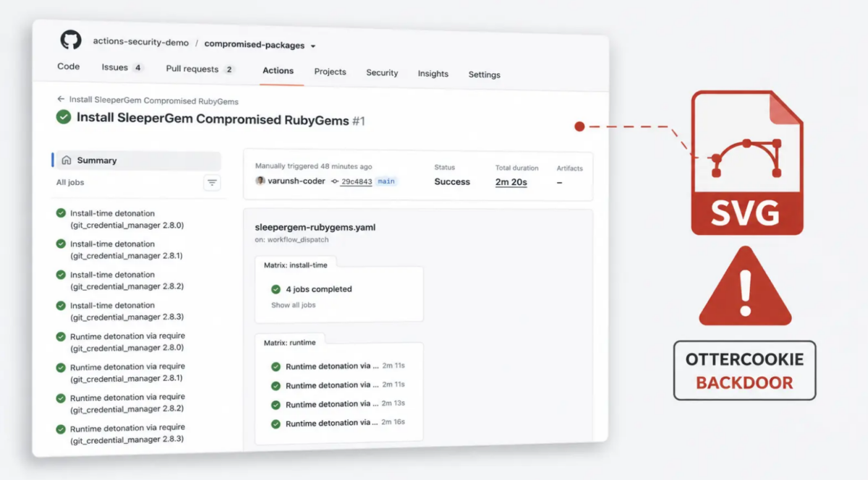Screen dimensions: 868x480
Task: Click the OTTERCOOKIE BACKDOOR label box
Action: (x=744, y=371)
